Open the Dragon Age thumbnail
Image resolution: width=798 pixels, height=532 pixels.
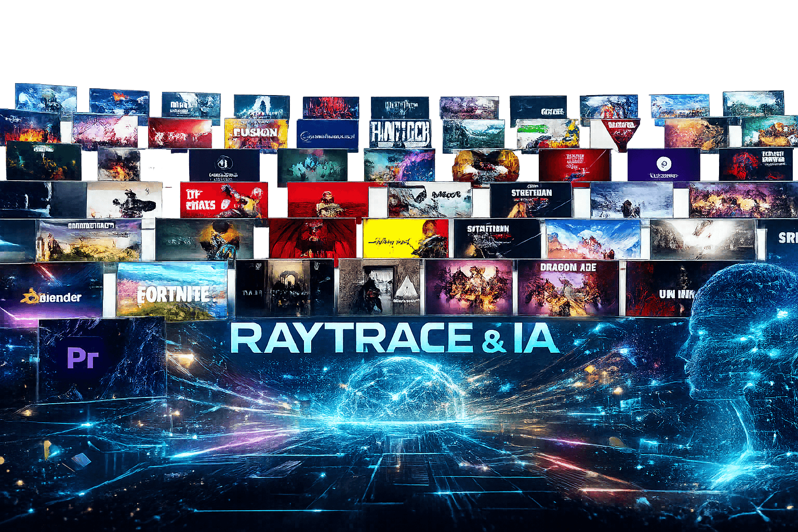pyautogui.click(x=568, y=288)
